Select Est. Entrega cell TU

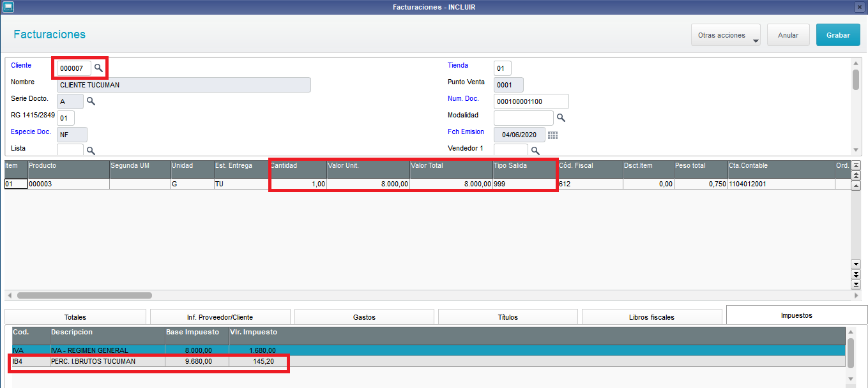tap(241, 184)
